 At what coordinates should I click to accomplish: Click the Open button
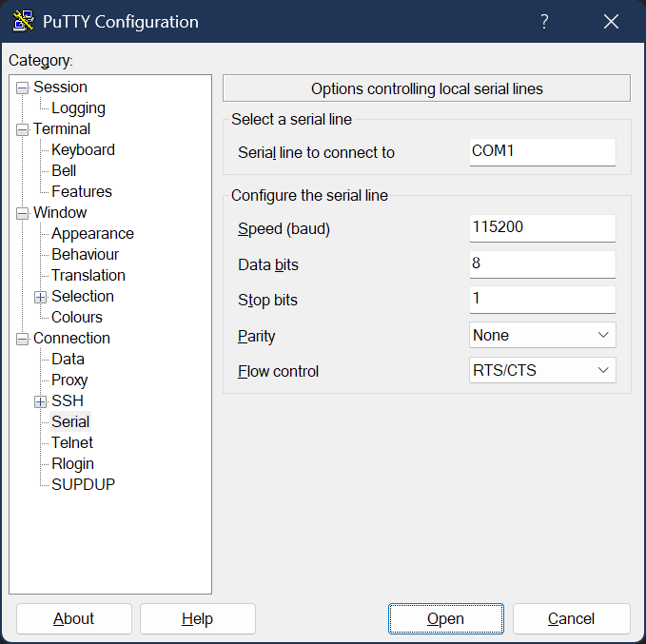coord(445,618)
